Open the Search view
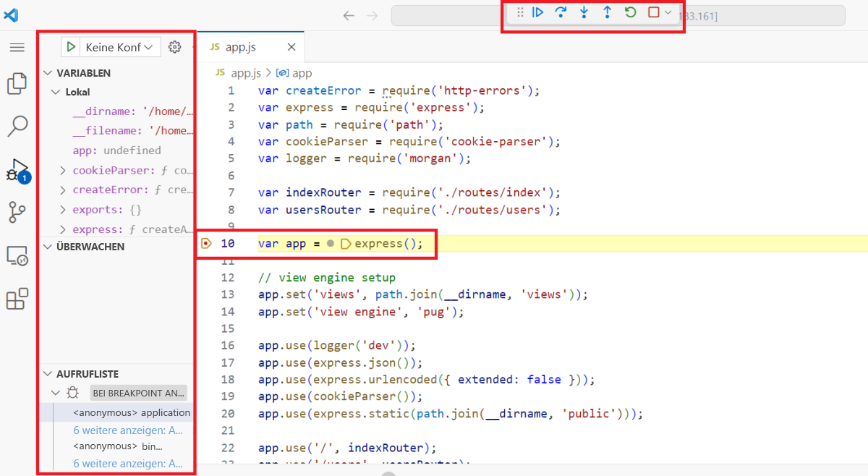Viewport: 868px width, 476px height. pyautogui.click(x=17, y=126)
